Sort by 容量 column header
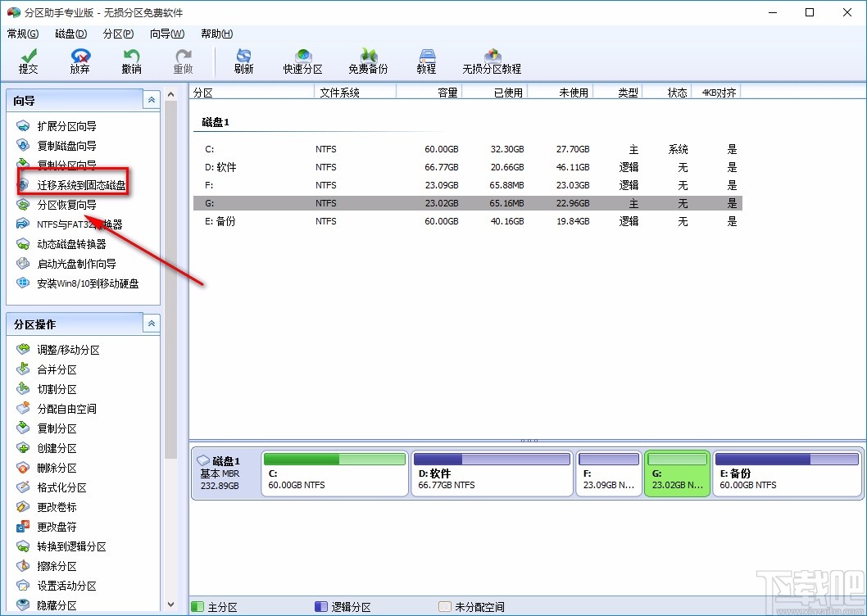This screenshot has width=867, height=616. coord(429,93)
